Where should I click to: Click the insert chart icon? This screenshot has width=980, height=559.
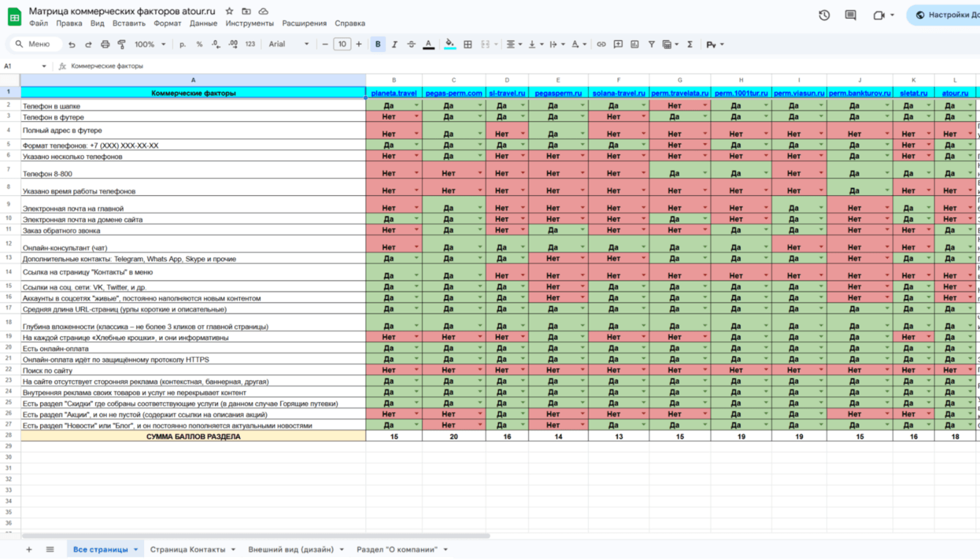(x=635, y=45)
